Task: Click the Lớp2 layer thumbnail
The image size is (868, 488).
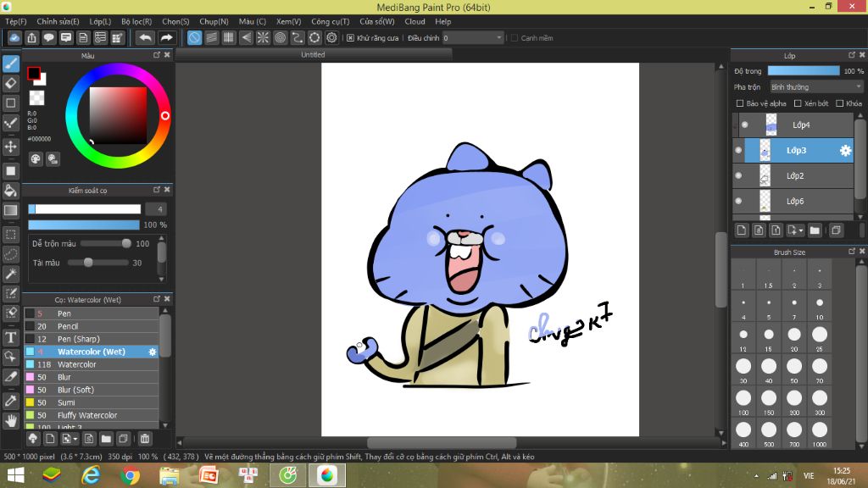Action: (765, 176)
